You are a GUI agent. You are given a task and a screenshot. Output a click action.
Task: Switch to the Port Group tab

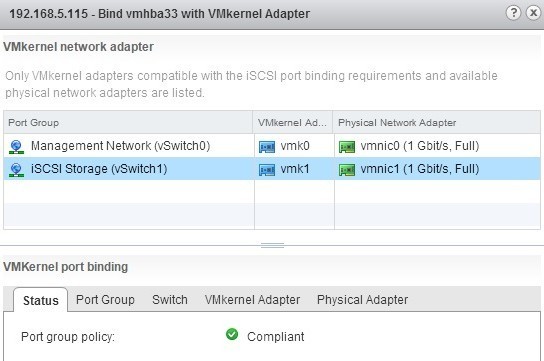(x=105, y=300)
